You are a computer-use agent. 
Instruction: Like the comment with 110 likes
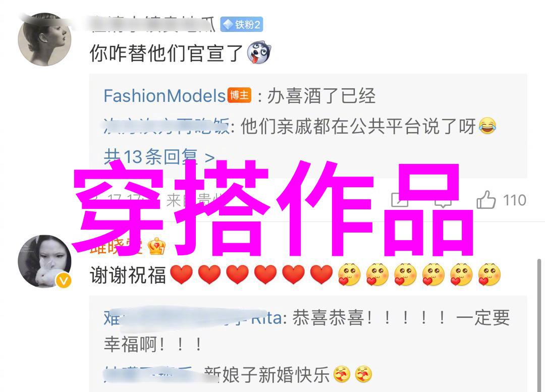pos(486,200)
